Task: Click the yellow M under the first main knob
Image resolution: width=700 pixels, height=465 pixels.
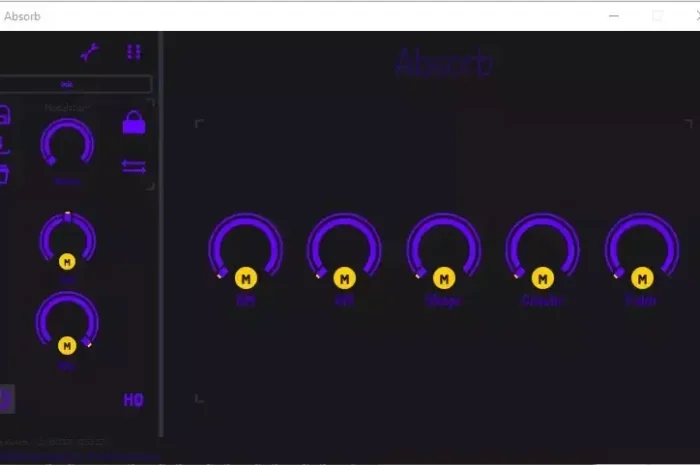Action: click(x=245, y=277)
